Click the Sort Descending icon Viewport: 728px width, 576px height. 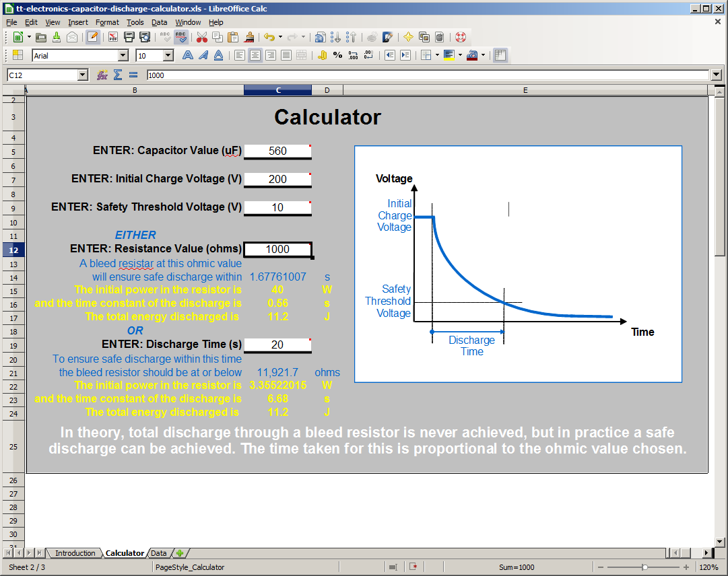click(352, 37)
